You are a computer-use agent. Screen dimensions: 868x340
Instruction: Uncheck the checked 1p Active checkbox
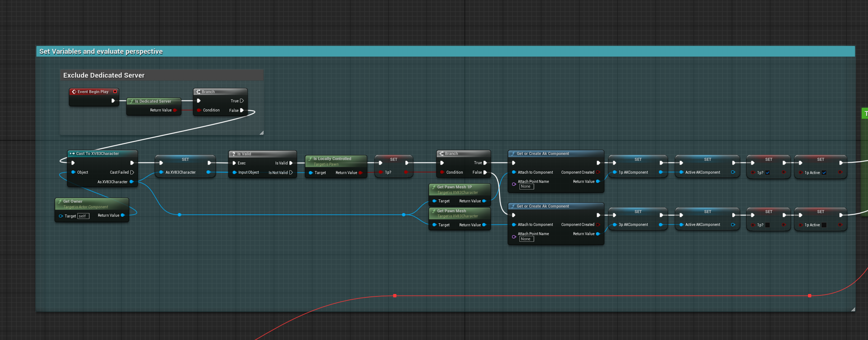click(824, 173)
